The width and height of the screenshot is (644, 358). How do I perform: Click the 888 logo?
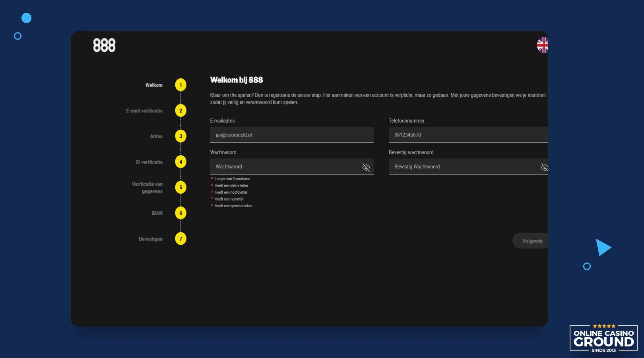click(104, 45)
